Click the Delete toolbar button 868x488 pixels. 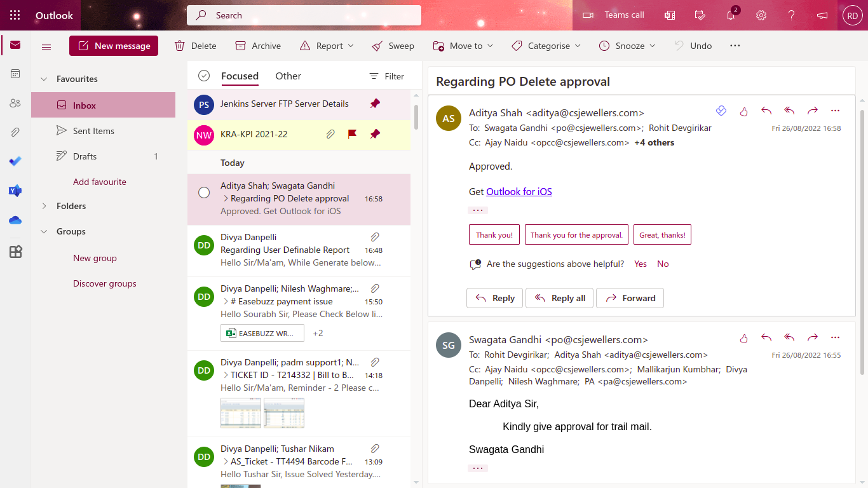[196, 46]
